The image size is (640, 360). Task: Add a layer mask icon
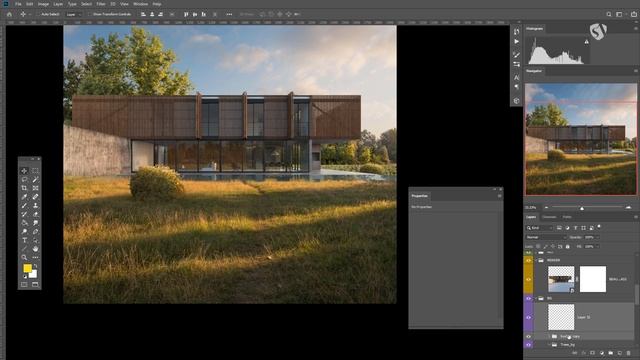(593, 353)
